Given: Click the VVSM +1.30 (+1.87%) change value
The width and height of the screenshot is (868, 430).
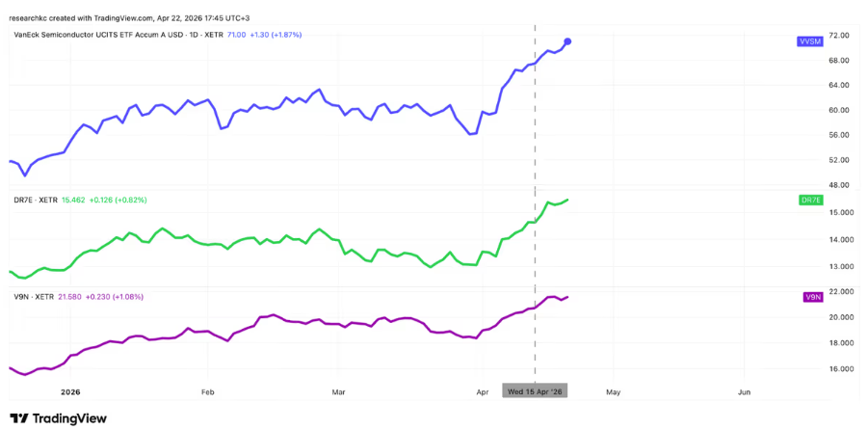Looking at the screenshot, I should tap(277, 34).
